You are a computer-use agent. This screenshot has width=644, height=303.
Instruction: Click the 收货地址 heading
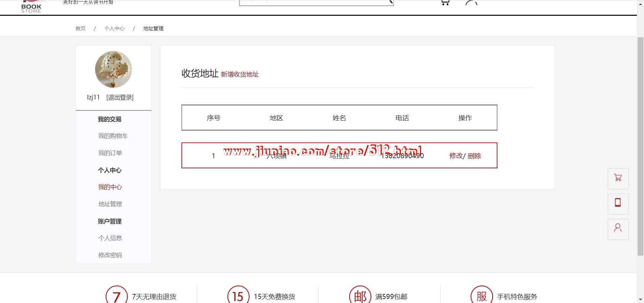[200, 73]
